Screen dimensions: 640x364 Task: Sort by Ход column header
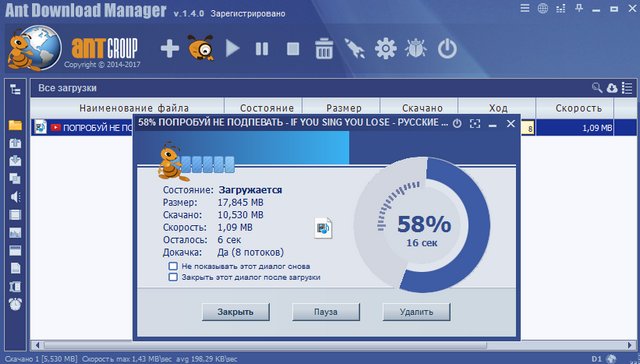coord(497,108)
